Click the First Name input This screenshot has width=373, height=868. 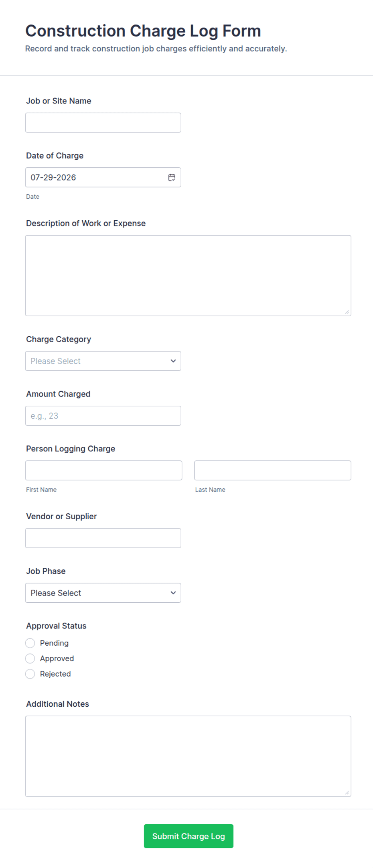pos(103,470)
